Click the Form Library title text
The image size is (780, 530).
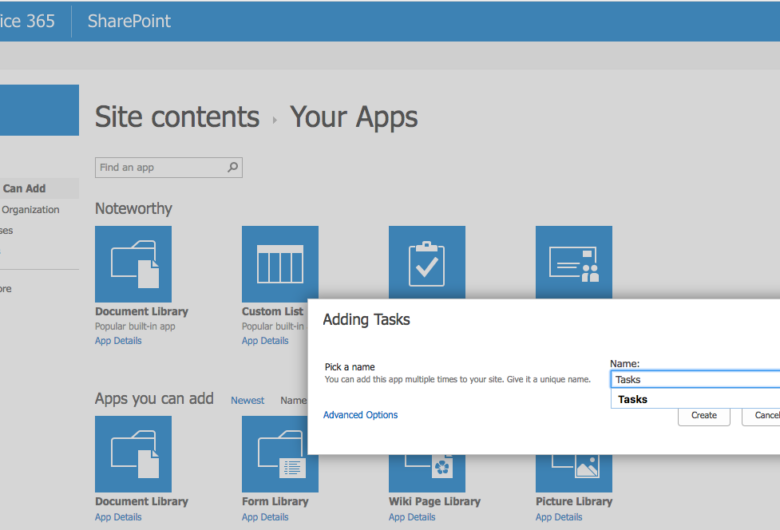(275, 501)
